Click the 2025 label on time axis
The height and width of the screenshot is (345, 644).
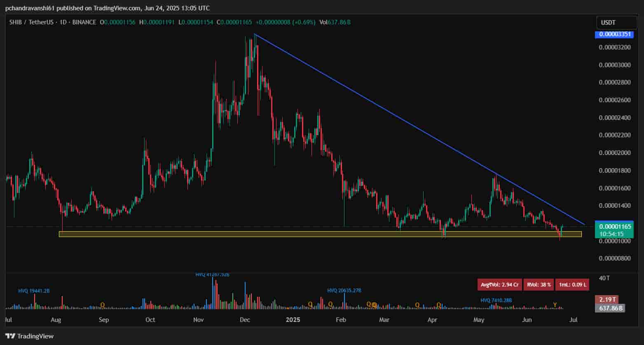pos(292,320)
